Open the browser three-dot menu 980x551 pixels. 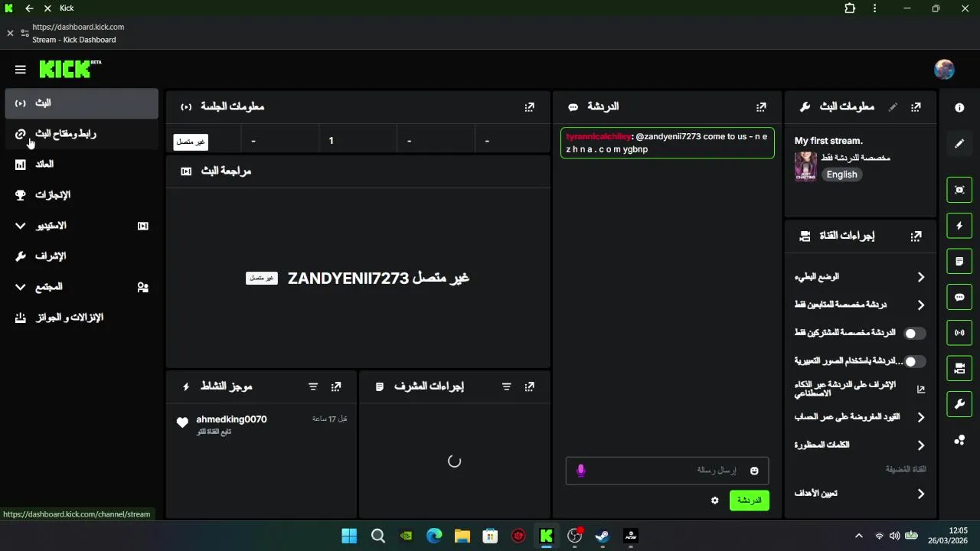coord(875,8)
